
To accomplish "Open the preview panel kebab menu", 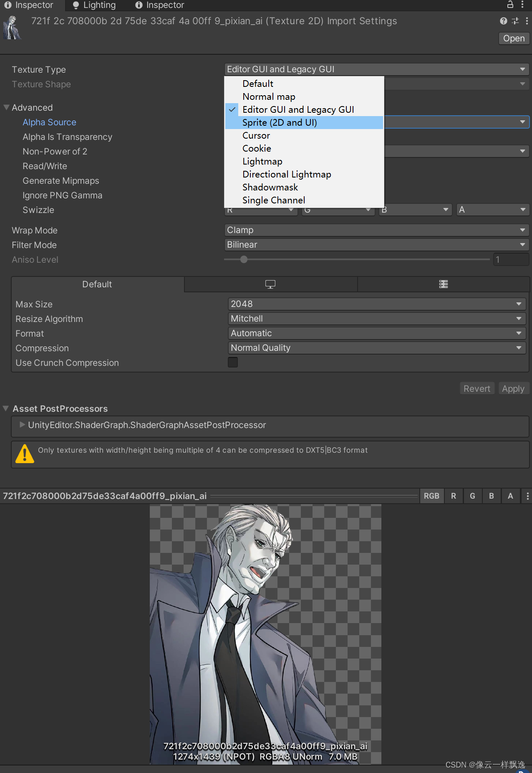I will click(x=527, y=496).
